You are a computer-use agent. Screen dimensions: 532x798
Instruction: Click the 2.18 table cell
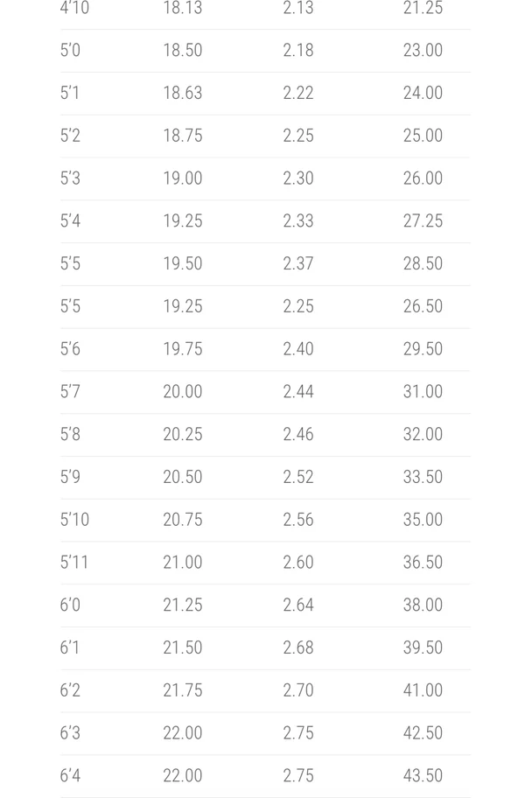[x=297, y=51]
